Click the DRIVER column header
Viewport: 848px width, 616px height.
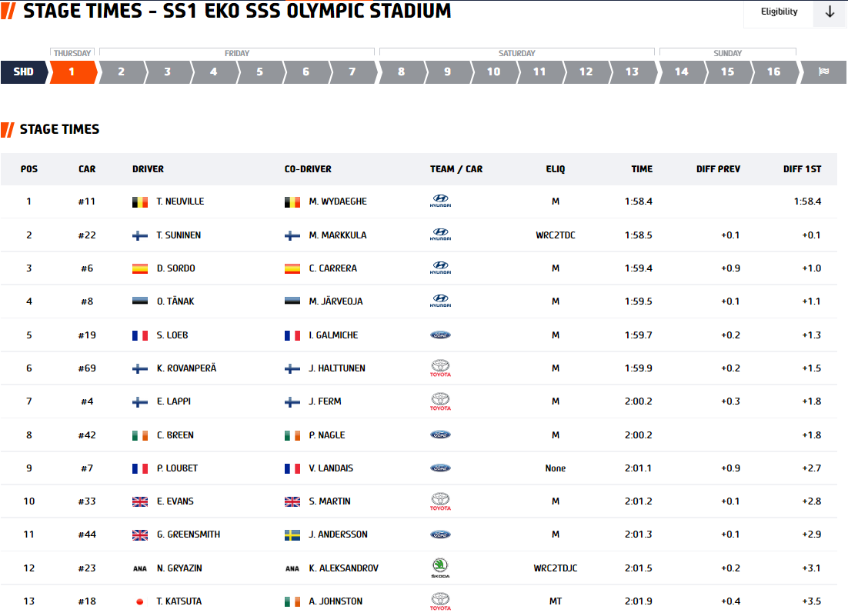coord(149,169)
